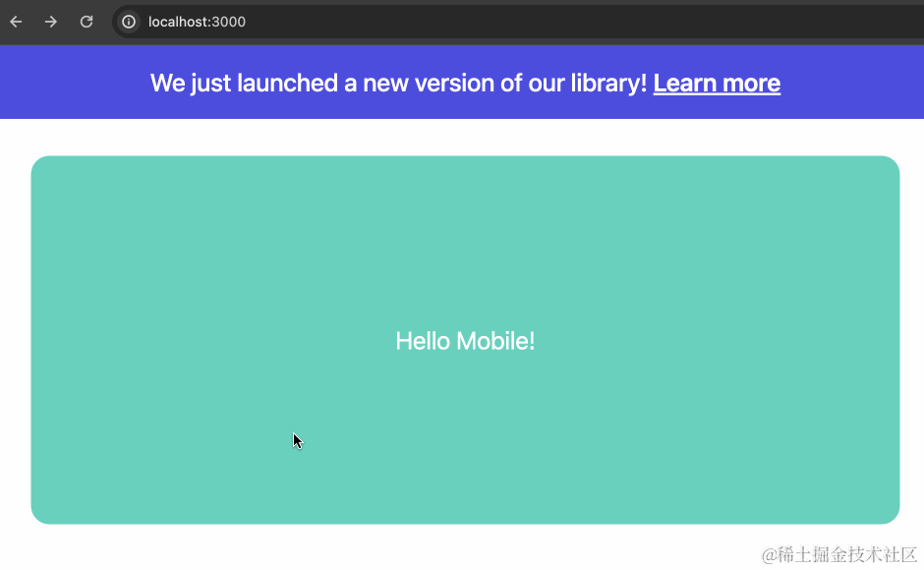Click the back navigation control

(x=16, y=21)
